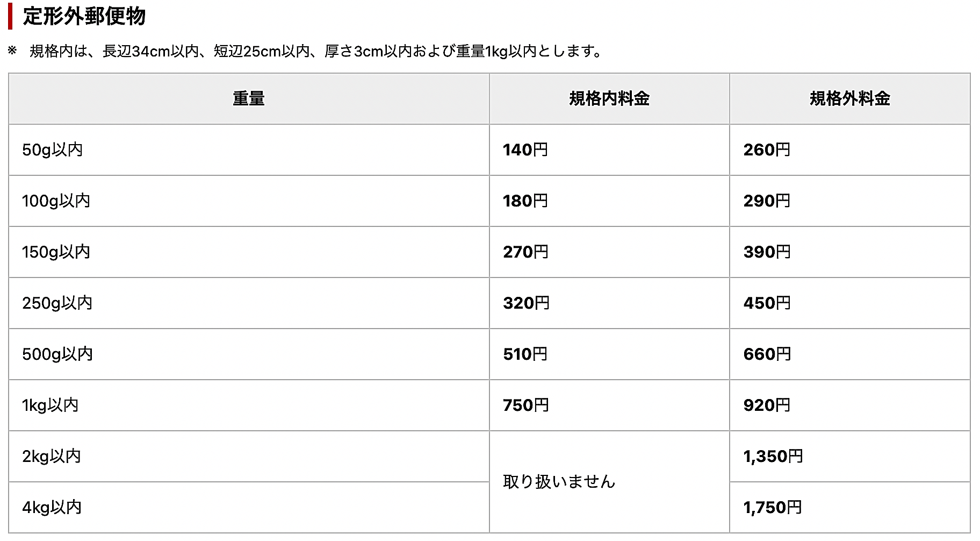980x541 pixels.
Task: Click the 定形外郵便物 section heading
Action: click(x=84, y=17)
